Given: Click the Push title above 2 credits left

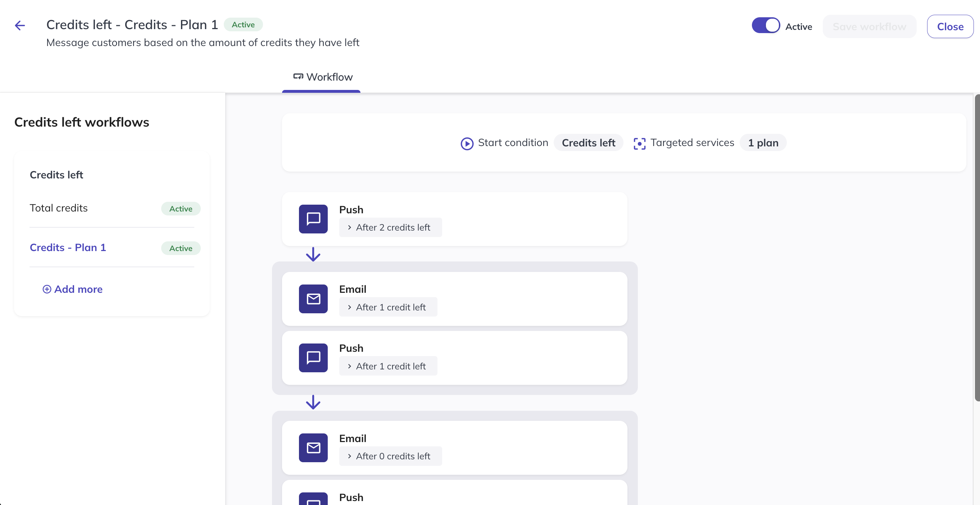Looking at the screenshot, I should click(x=351, y=210).
